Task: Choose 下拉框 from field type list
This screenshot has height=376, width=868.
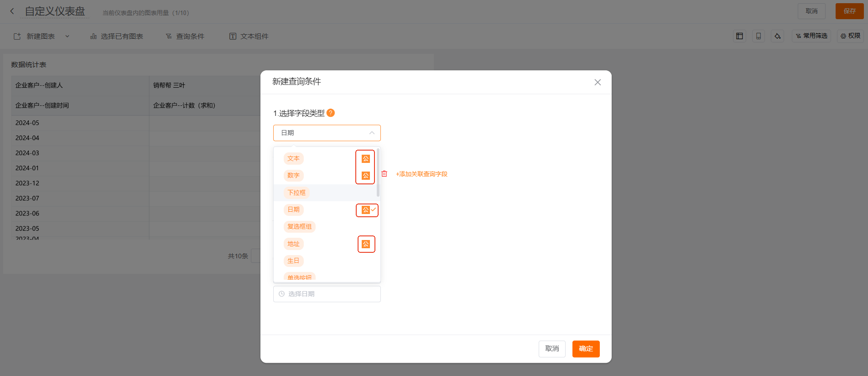Action: coord(296,193)
